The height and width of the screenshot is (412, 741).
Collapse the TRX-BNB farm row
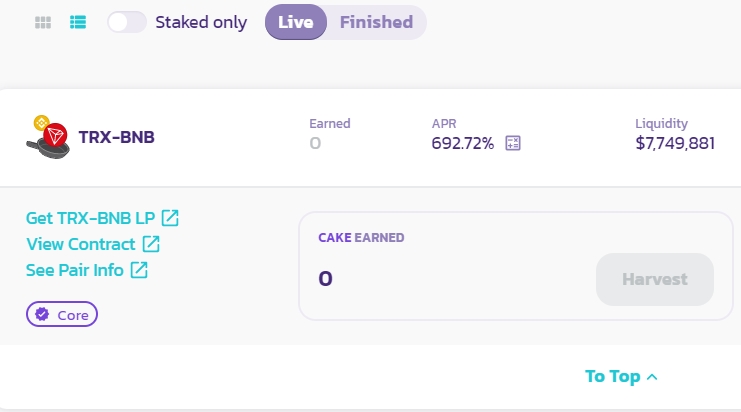(x=370, y=137)
